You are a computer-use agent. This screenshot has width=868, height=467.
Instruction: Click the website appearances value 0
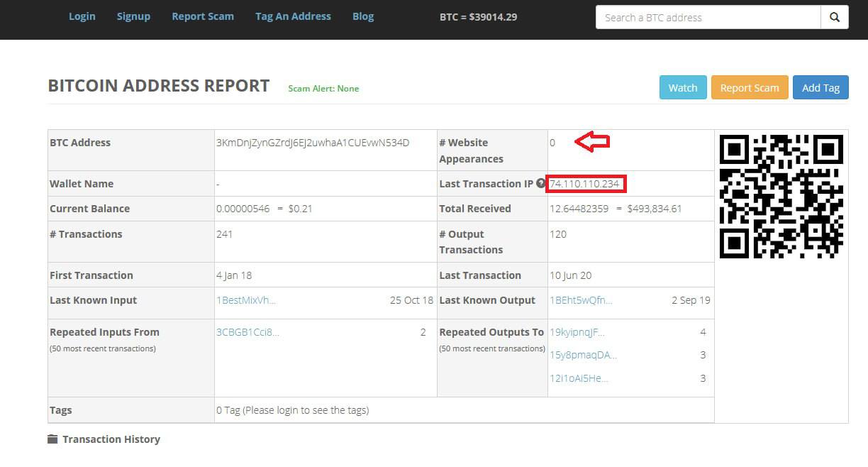tap(552, 143)
